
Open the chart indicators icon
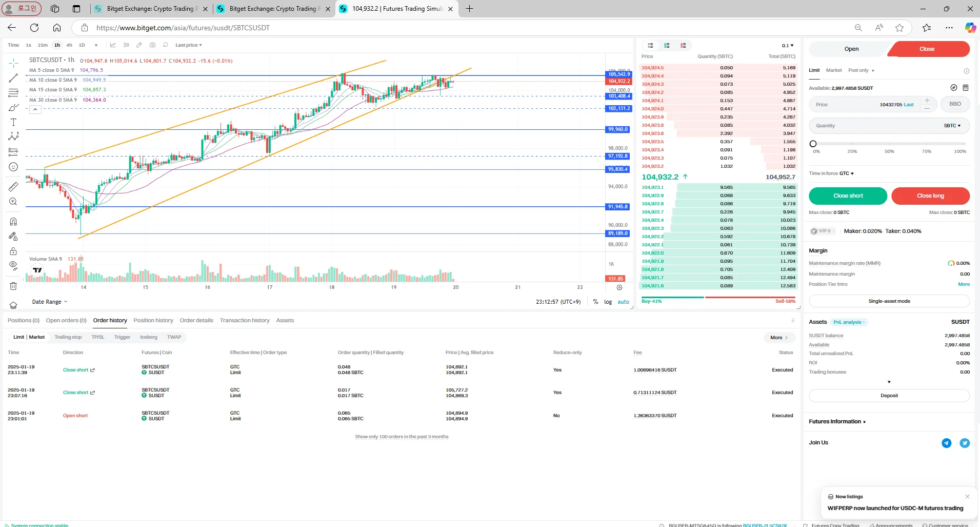coord(113,45)
